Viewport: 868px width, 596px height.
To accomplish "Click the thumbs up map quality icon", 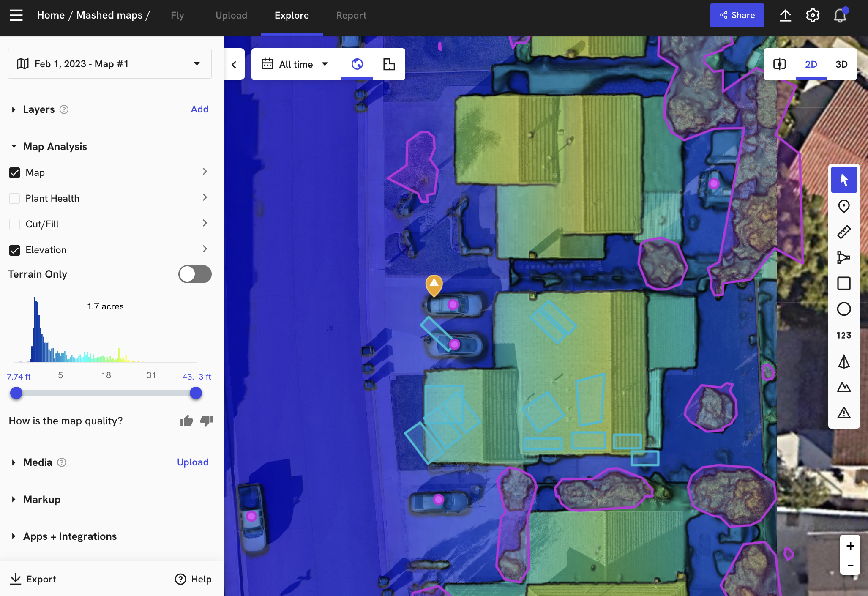I will click(x=186, y=421).
